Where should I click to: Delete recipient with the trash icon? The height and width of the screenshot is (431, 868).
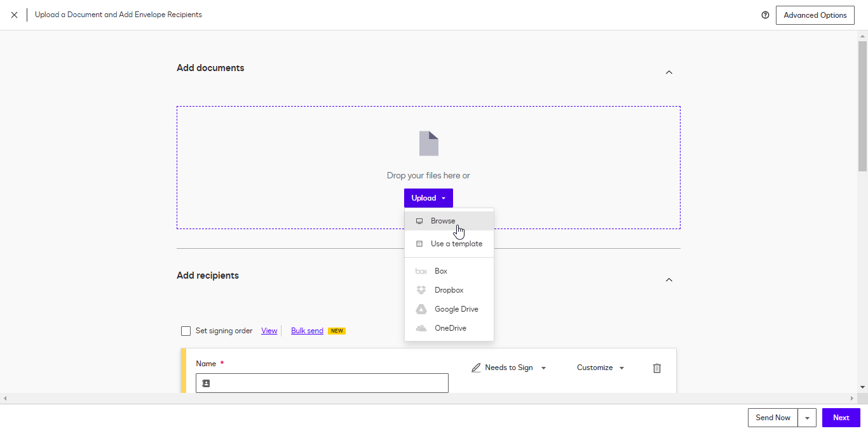657,368
